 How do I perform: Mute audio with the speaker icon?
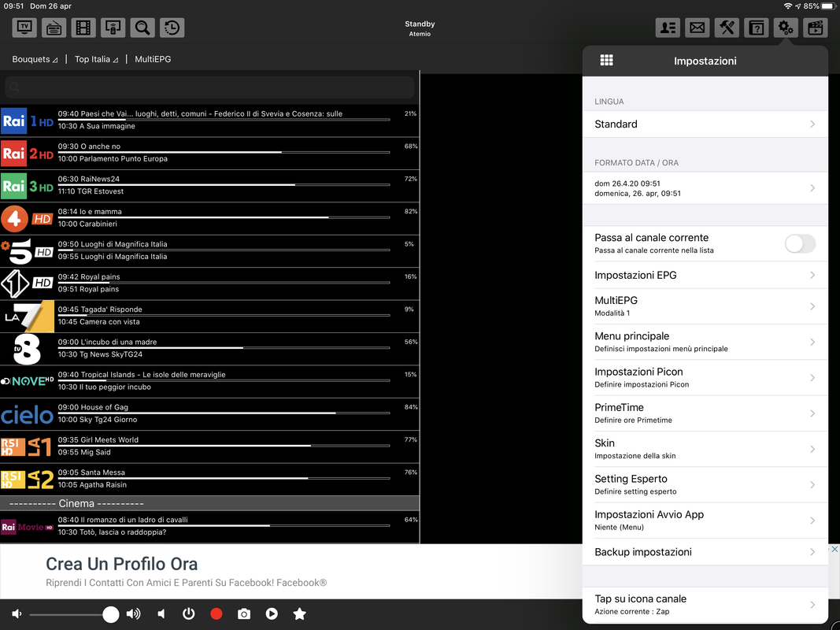tap(161, 613)
